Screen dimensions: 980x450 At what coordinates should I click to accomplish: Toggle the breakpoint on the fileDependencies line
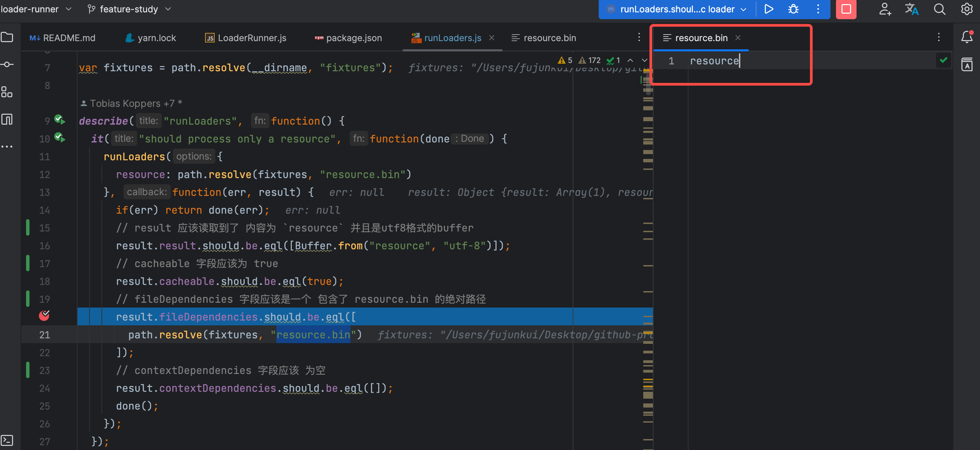pyautogui.click(x=44, y=315)
